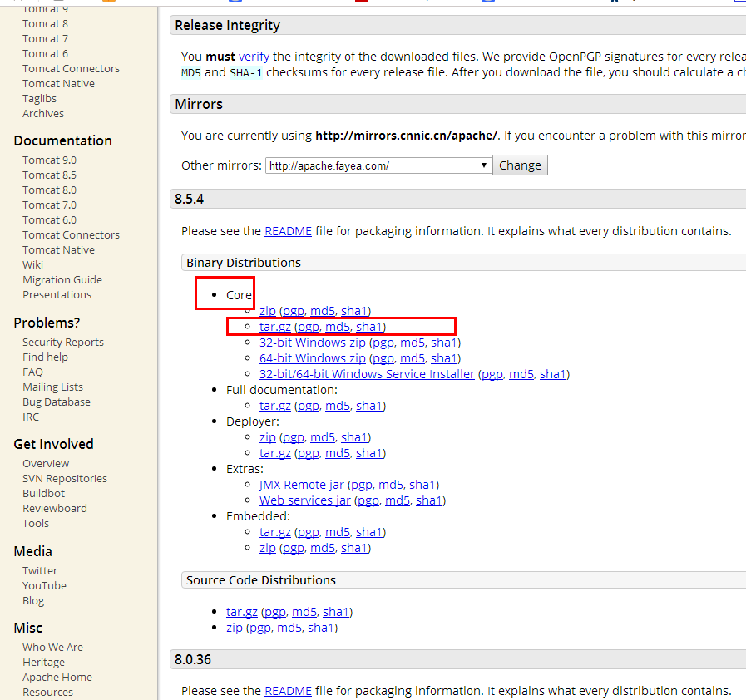
Task: Open the Find help link
Action: [45, 357]
